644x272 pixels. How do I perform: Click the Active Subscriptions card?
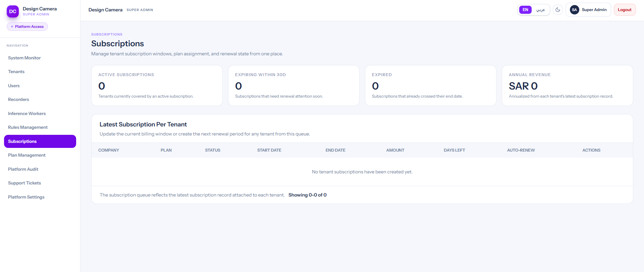point(157,86)
